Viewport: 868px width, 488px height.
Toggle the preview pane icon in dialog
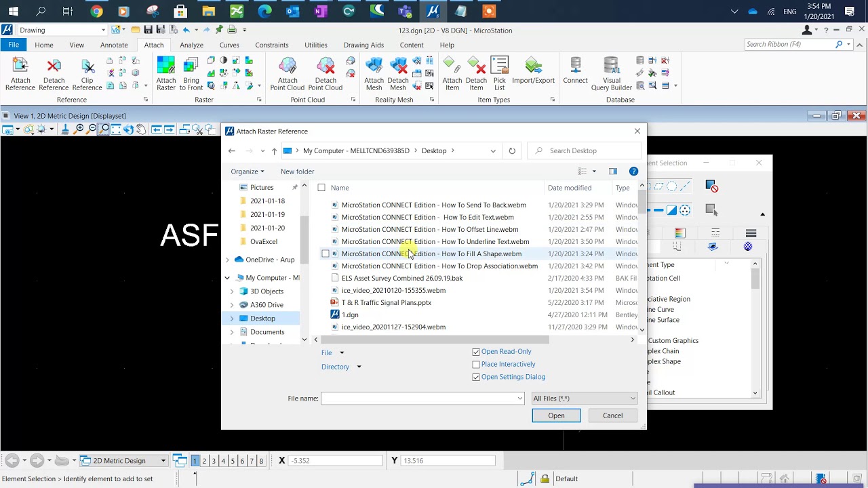pyautogui.click(x=613, y=171)
